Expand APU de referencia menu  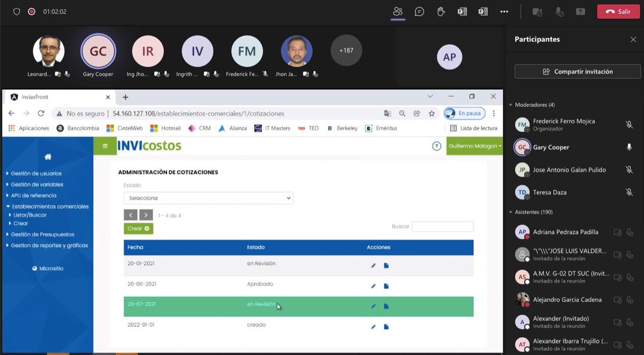point(33,195)
